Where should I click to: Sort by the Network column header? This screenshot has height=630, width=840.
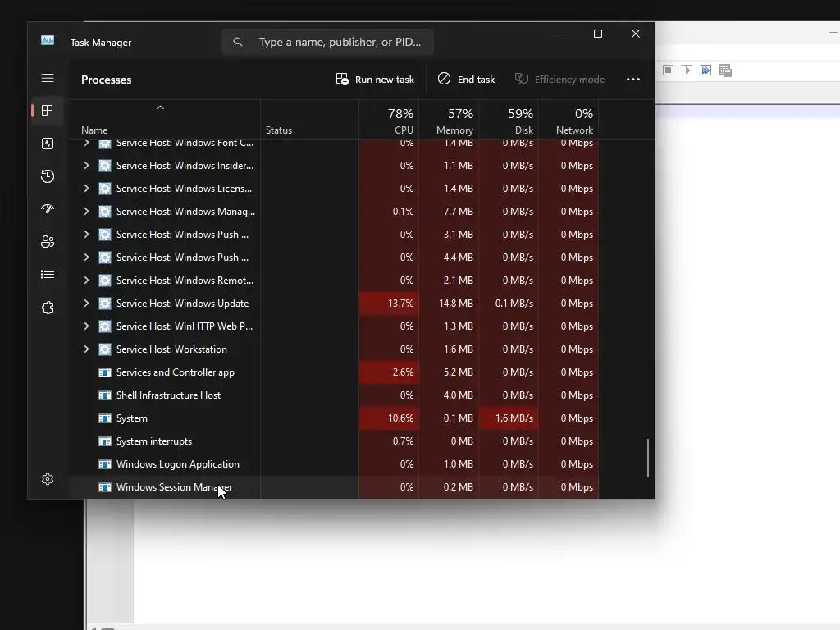[569, 120]
